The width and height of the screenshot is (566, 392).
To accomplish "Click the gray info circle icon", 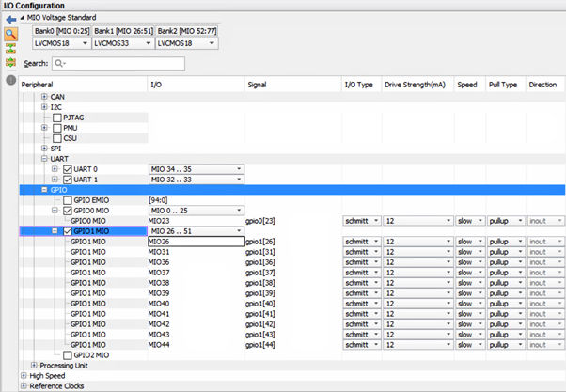I will [11, 81].
